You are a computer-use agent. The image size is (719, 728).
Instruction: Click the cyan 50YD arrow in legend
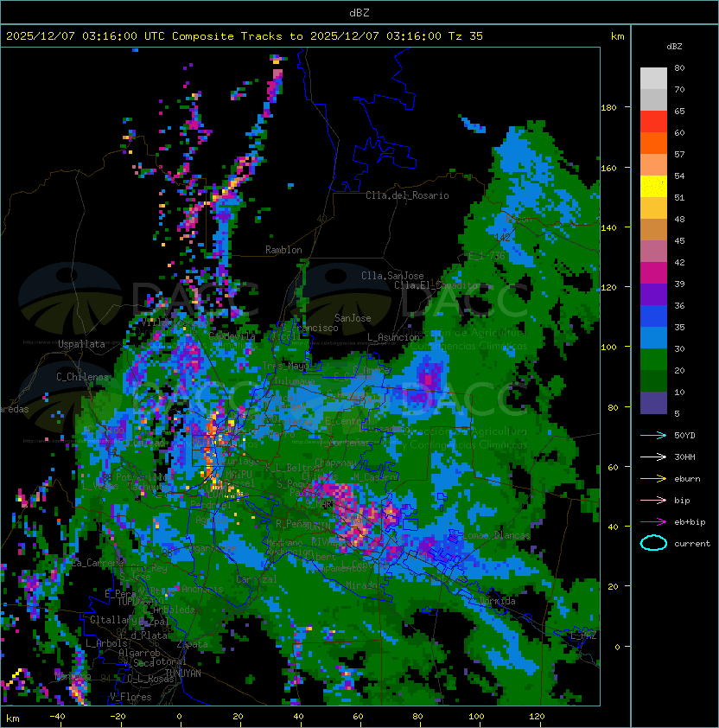[x=653, y=435]
